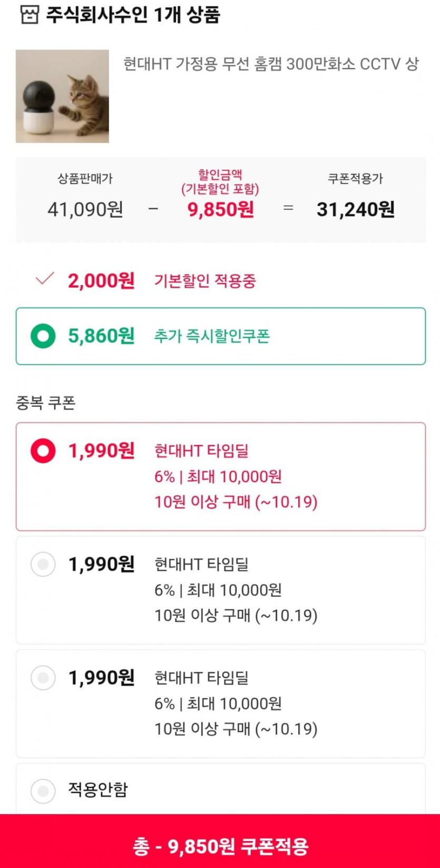The width and height of the screenshot is (440, 868).
Task: Click the 현대HT 가정용 무선 홈캠 product title
Action: [x=271, y=64]
